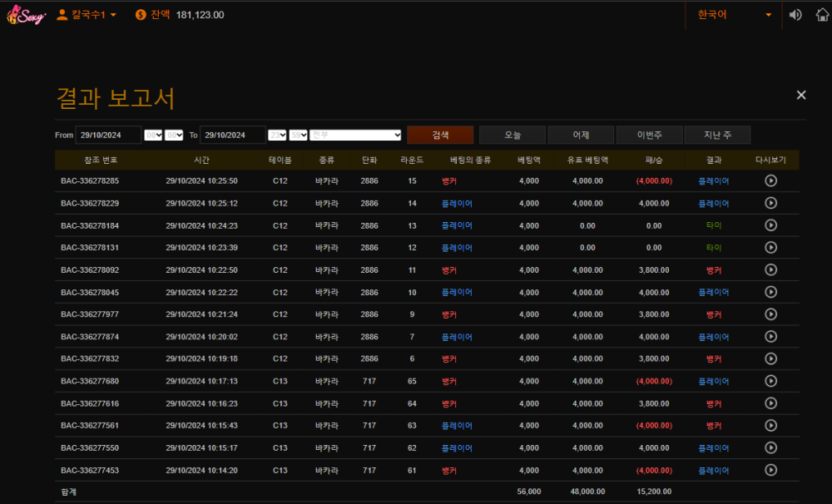
Task: Close the 결과 보고서 report panel
Action: [x=801, y=96]
